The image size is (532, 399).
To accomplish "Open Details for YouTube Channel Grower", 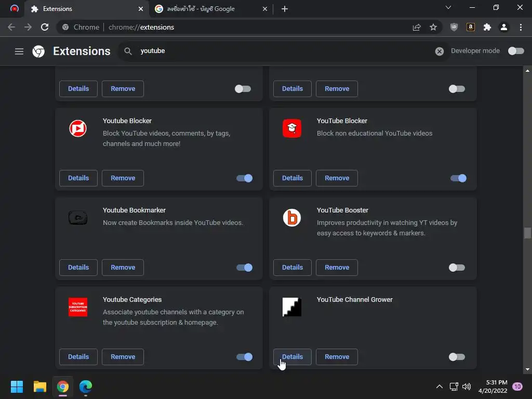I will pyautogui.click(x=292, y=356).
